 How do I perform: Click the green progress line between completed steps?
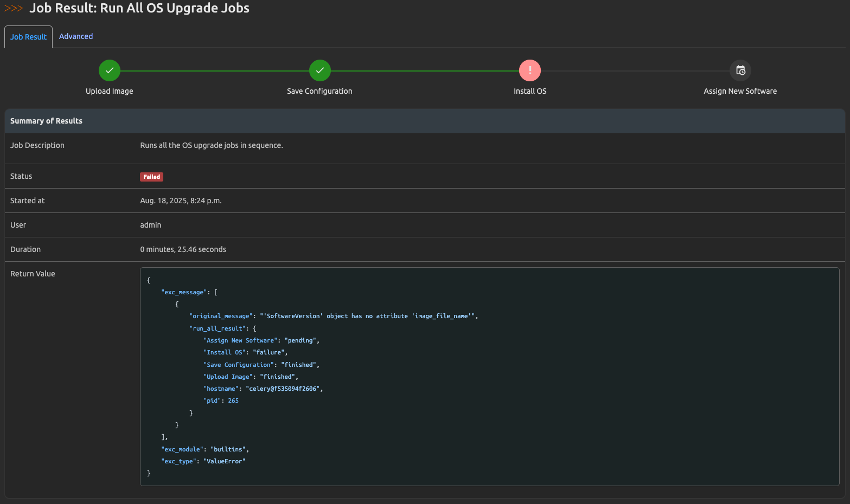coord(214,70)
